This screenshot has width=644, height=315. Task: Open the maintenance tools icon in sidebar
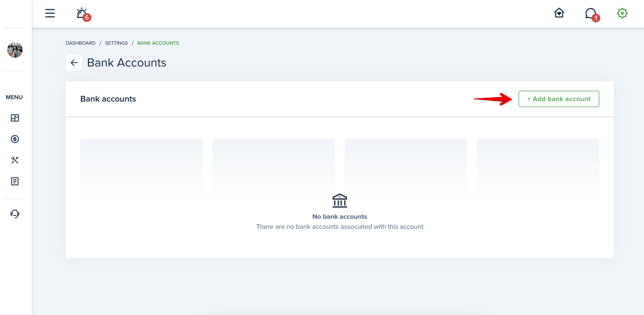coord(15,160)
